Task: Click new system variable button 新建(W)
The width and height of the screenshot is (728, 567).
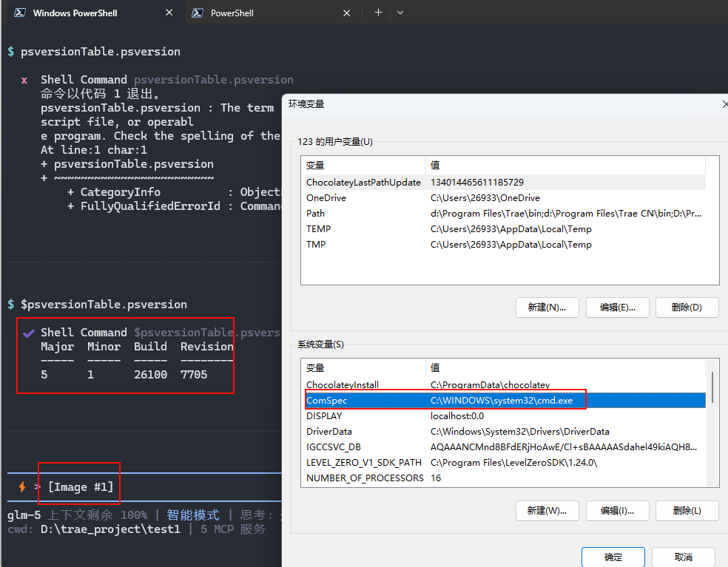Action: click(547, 510)
